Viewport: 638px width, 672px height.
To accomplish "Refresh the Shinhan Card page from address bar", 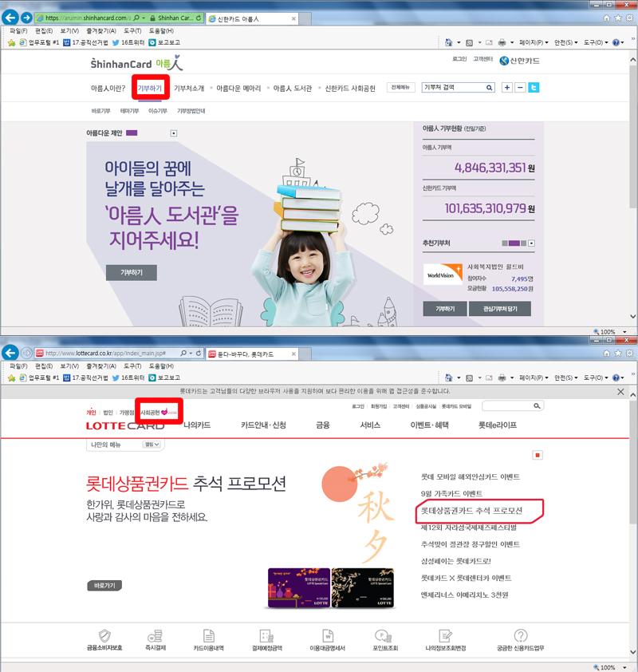I will (199, 18).
